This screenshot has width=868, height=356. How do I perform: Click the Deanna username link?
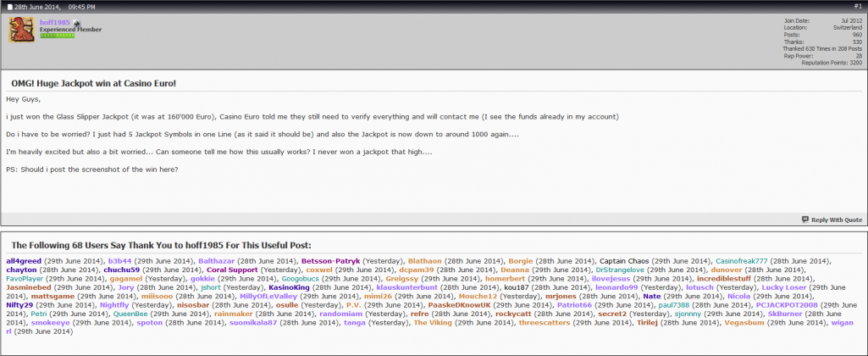click(x=516, y=270)
